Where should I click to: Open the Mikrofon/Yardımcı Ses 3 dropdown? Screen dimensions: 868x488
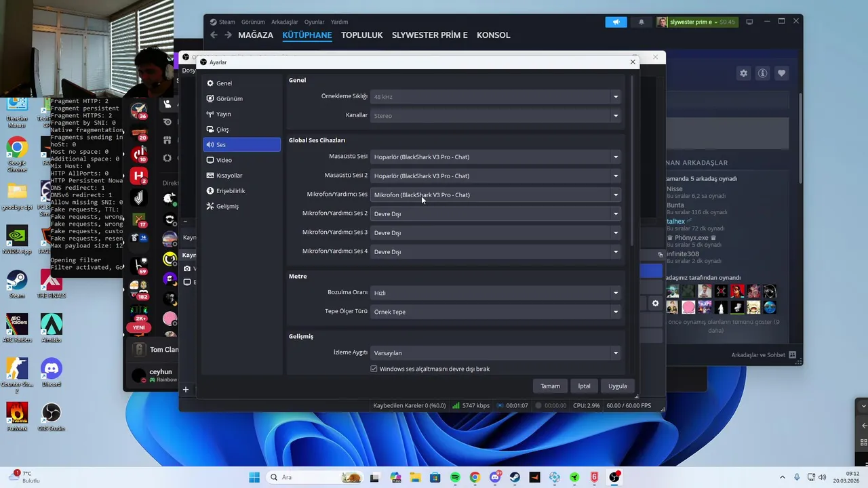496,232
